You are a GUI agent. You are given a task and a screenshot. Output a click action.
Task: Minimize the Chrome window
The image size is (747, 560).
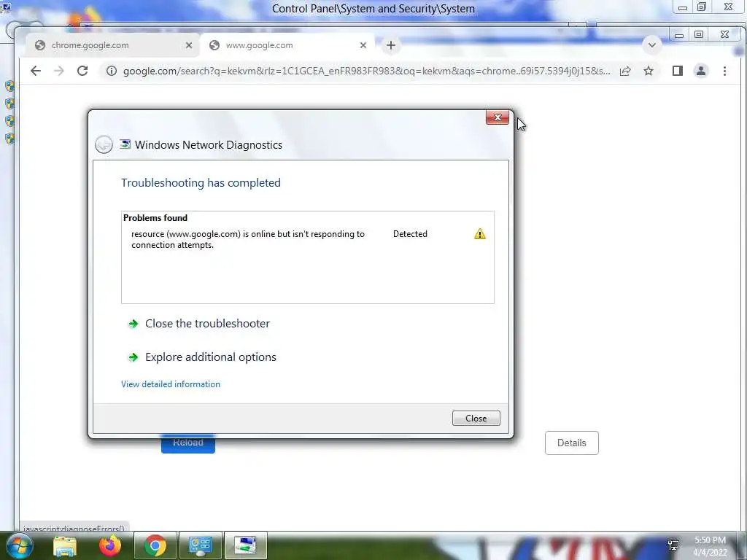(679, 35)
